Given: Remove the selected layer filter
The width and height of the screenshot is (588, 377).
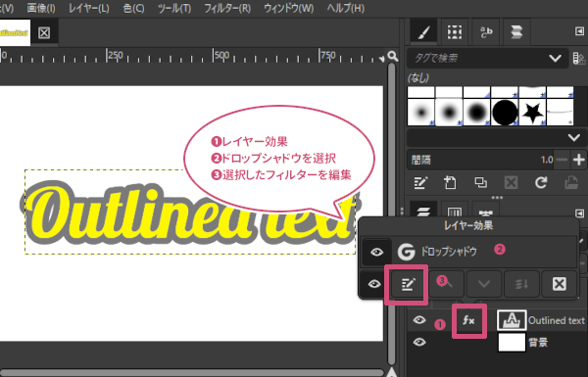Looking at the screenshot, I should (x=560, y=284).
